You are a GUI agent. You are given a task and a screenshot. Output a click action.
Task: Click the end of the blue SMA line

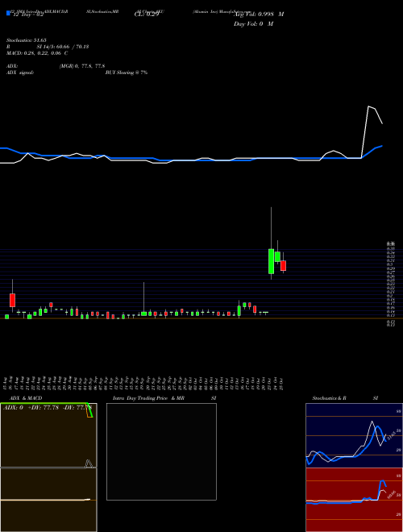click(x=382, y=146)
